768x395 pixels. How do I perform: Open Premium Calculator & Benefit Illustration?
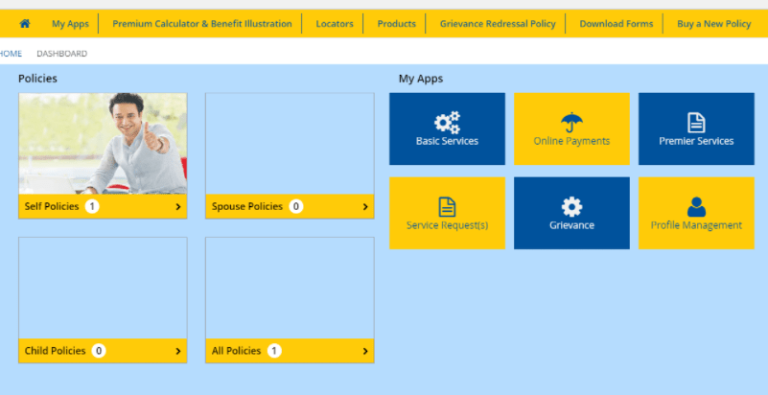tap(202, 24)
